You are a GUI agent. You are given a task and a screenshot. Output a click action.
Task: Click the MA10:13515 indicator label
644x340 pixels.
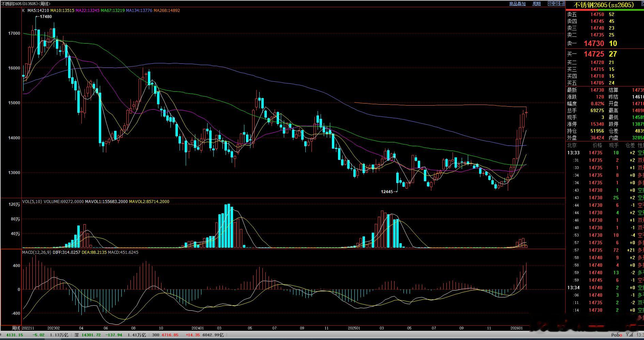point(62,11)
